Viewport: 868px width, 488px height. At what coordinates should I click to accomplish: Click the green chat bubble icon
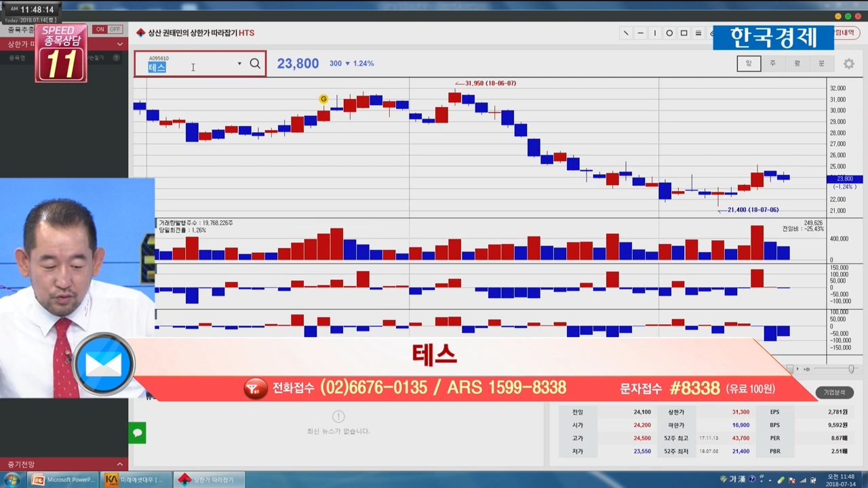tap(138, 432)
